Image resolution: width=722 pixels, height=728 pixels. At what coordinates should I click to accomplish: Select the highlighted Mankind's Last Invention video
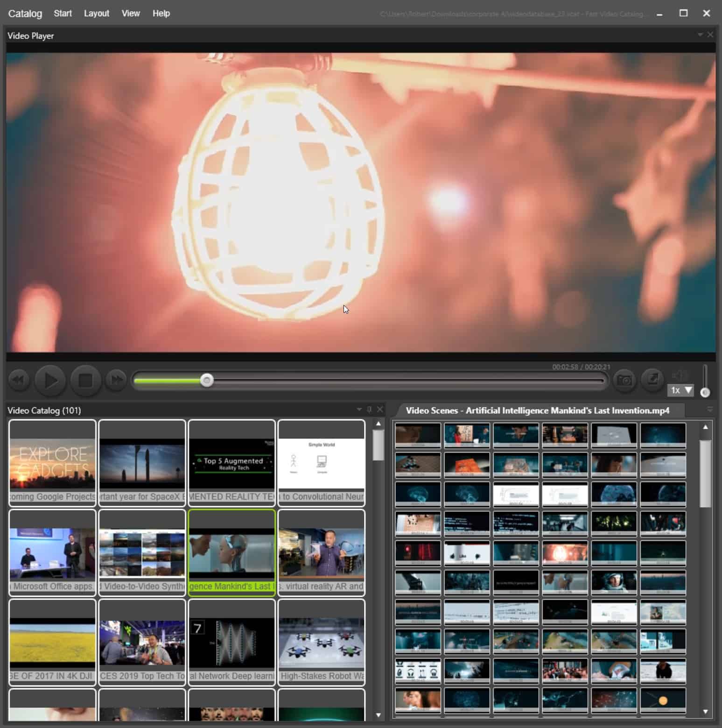pos(231,552)
